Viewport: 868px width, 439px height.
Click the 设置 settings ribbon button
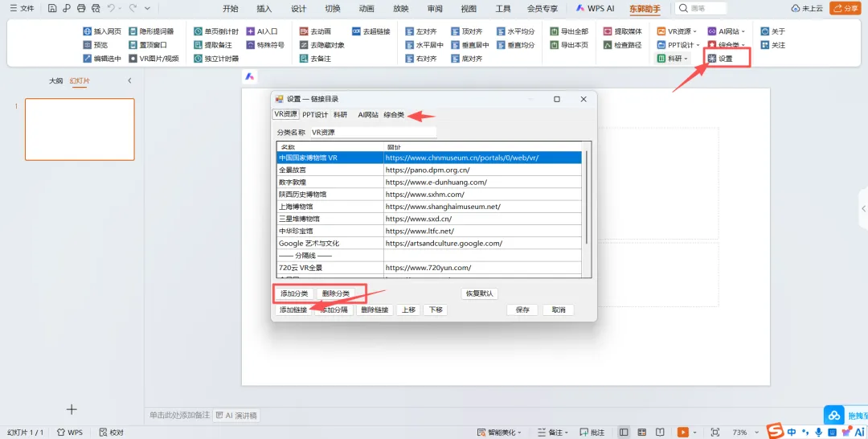click(x=720, y=58)
